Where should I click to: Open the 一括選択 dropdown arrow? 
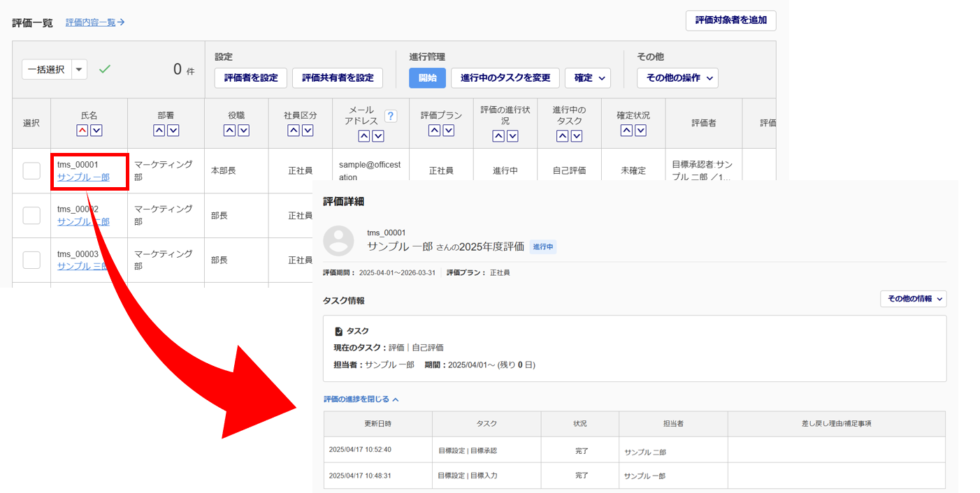click(x=79, y=69)
